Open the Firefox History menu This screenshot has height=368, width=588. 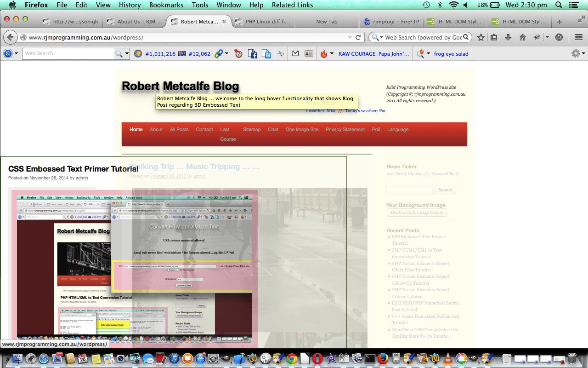click(130, 5)
